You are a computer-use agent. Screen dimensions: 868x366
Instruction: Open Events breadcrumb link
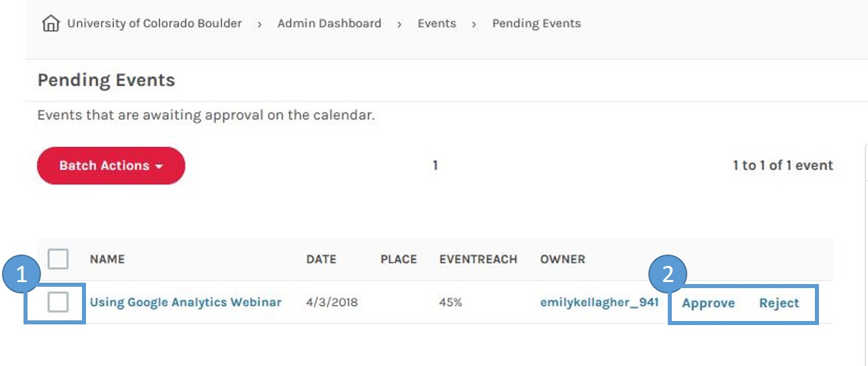pyautogui.click(x=437, y=24)
